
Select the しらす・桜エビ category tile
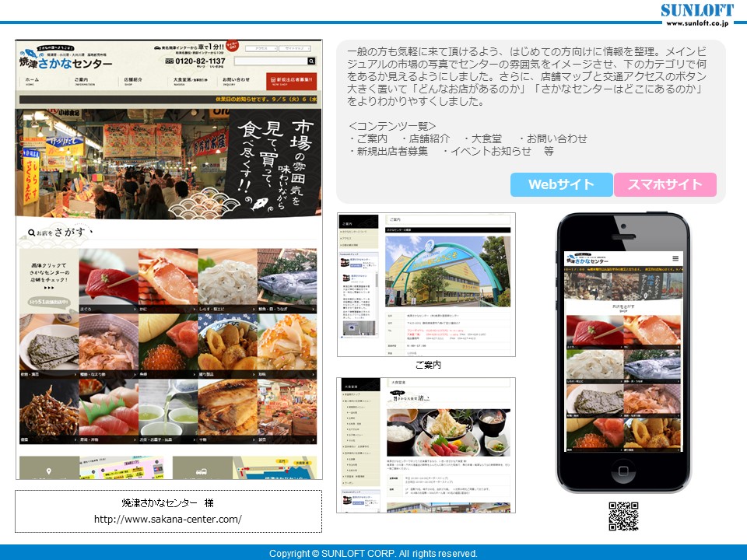click(x=228, y=281)
